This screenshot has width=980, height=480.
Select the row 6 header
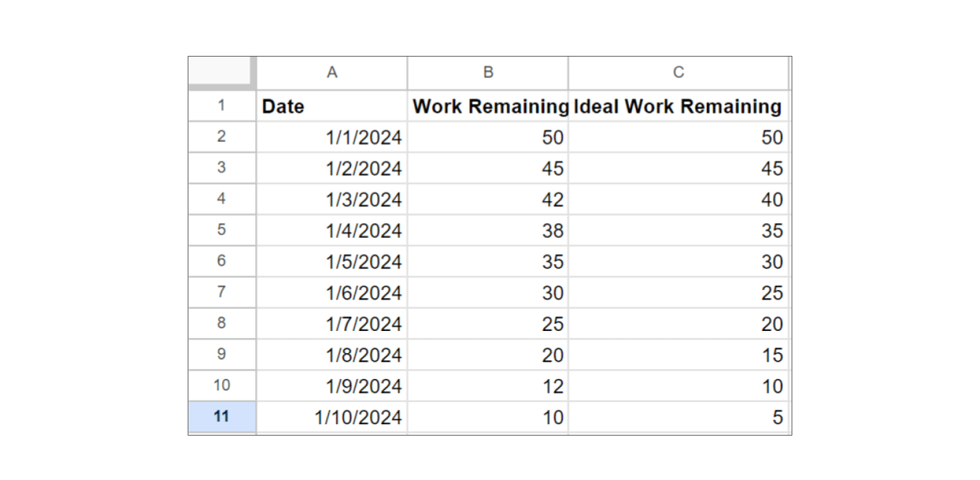coord(221,261)
